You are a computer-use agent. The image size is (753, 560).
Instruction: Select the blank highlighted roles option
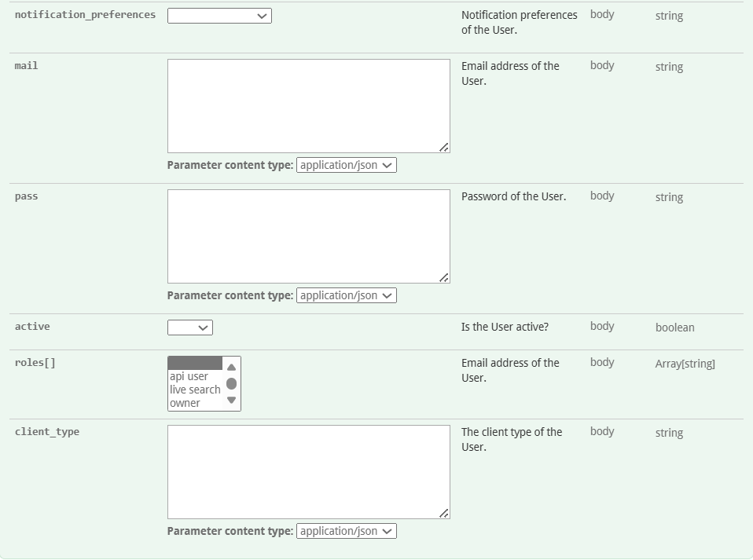coord(195,363)
